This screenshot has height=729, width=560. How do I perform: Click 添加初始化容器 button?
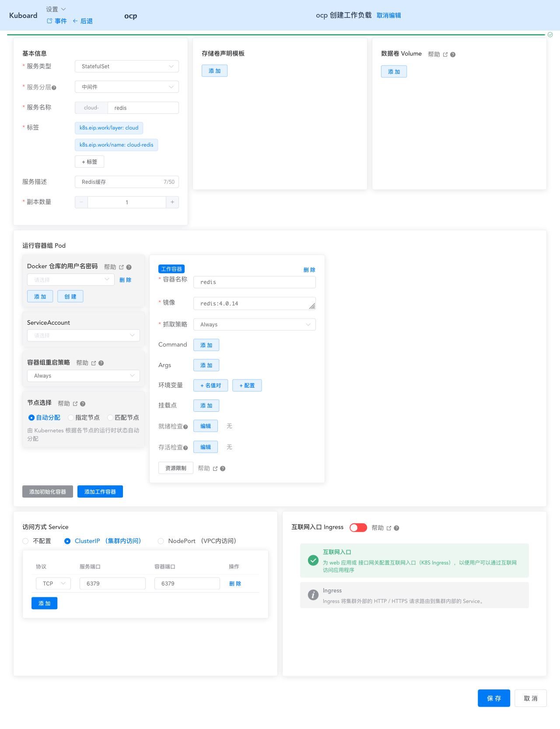click(x=48, y=492)
